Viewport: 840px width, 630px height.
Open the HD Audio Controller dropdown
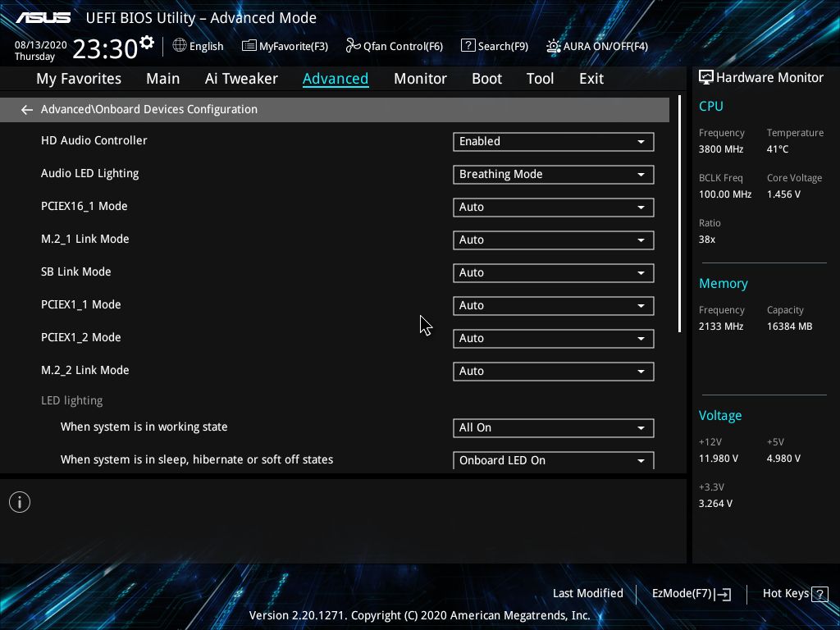coord(554,142)
